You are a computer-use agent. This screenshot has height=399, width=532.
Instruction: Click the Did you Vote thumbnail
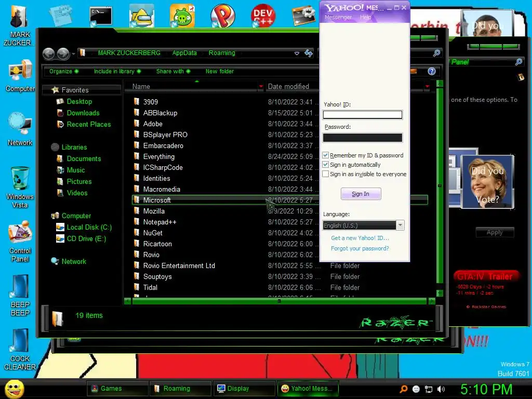click(487, 181)
